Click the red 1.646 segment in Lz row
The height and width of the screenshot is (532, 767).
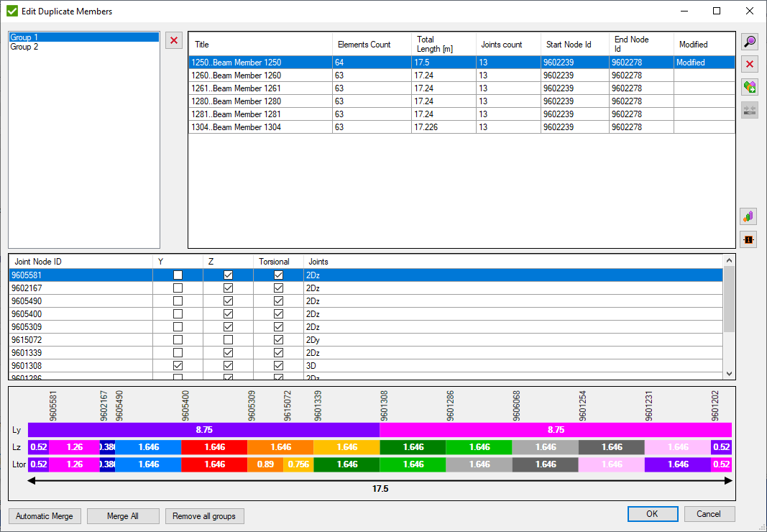tap(214, 447)
